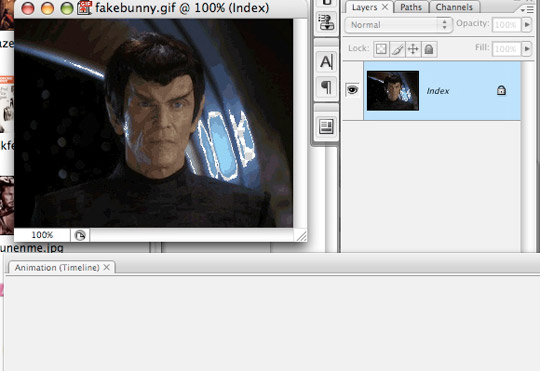Screen dimensions: 540x371
Task: Close the Animation (Timeline) tab
Action: pyautogui.click(x=107, y=267)
